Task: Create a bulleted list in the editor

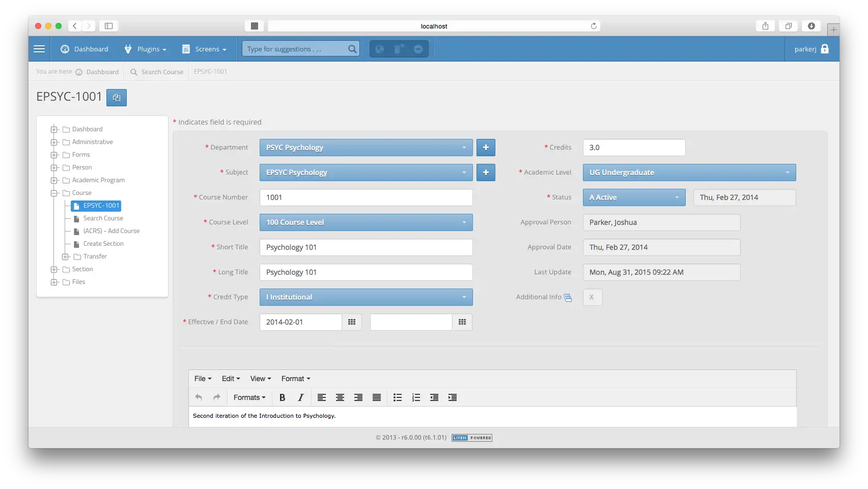Action: pos(398,397)
